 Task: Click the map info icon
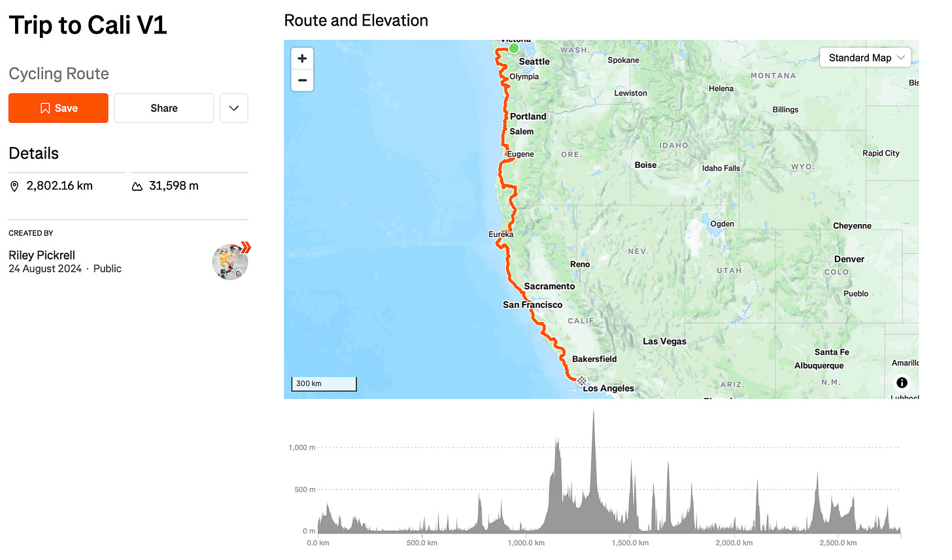pos(902,382)
